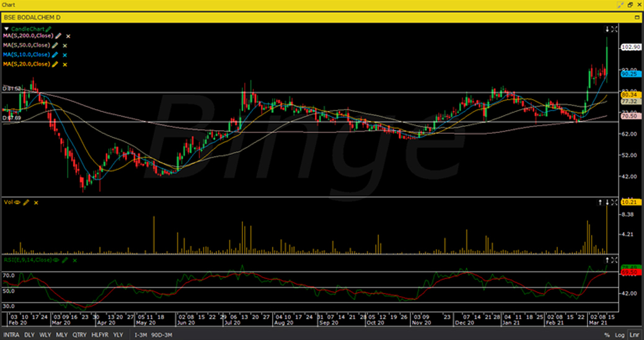This screenshot has width=644, height=340.
Task: Edit the MA 20 indicator pencil icon
Action: (55, 64)
